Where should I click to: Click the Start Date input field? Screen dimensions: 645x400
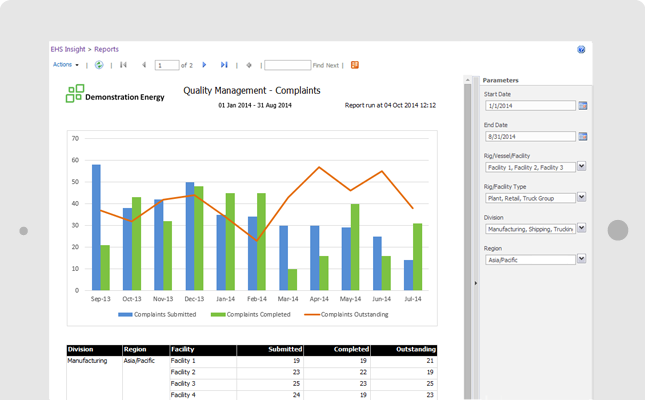[530, 106]
